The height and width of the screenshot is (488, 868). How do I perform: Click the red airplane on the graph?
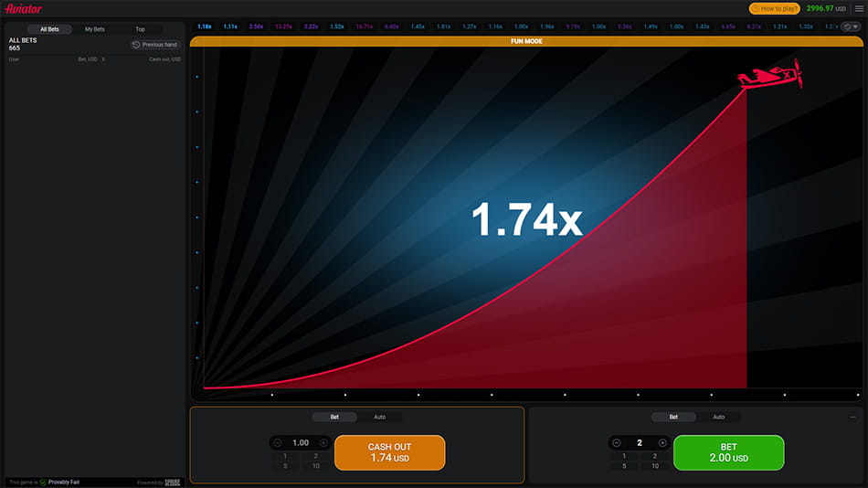770,74
